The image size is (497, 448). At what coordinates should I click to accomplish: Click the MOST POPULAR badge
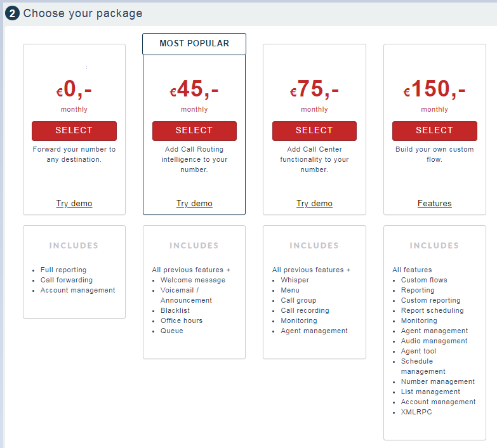coord(194,44)
